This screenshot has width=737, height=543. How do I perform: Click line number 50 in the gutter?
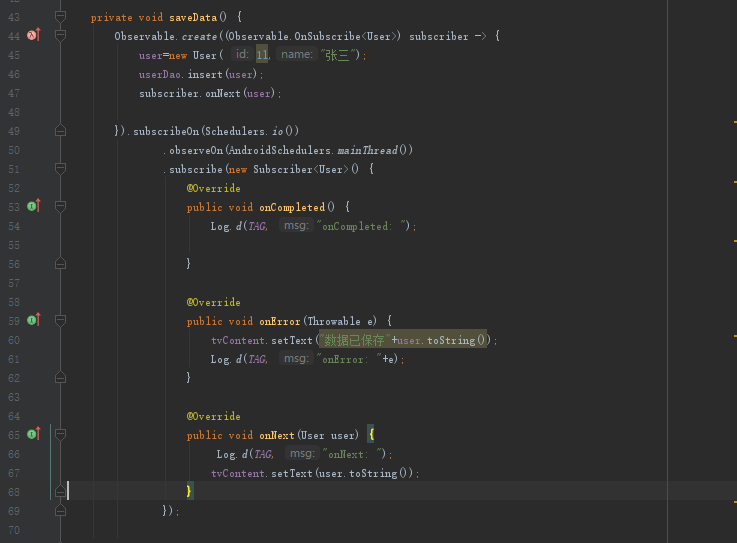pyautogui.click(x=14, y=150)
